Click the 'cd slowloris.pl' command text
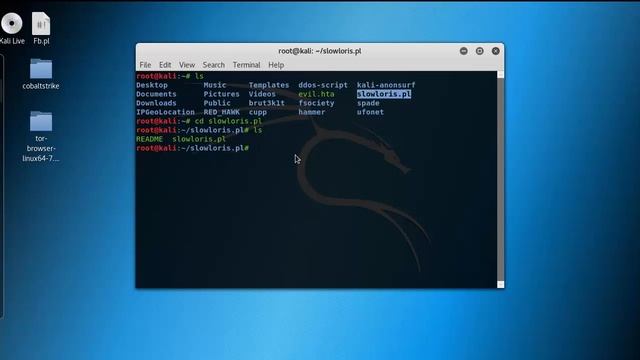 (x=229, y=121)
